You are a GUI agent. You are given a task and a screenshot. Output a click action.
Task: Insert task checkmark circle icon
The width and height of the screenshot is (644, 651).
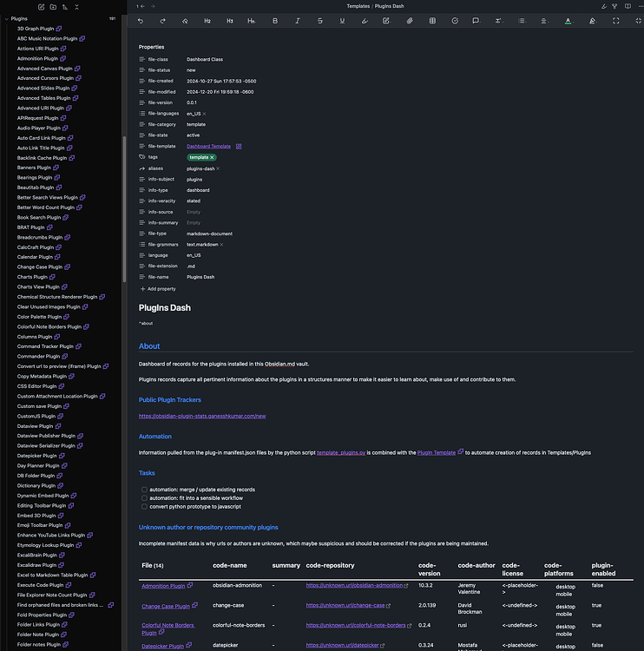tap(455, 21)
